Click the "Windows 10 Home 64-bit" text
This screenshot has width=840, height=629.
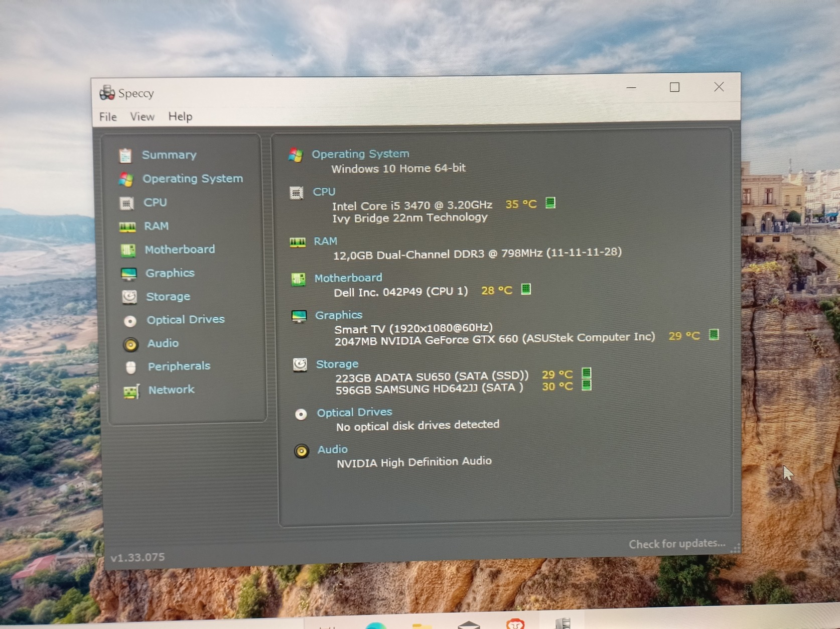coord(398,168)
